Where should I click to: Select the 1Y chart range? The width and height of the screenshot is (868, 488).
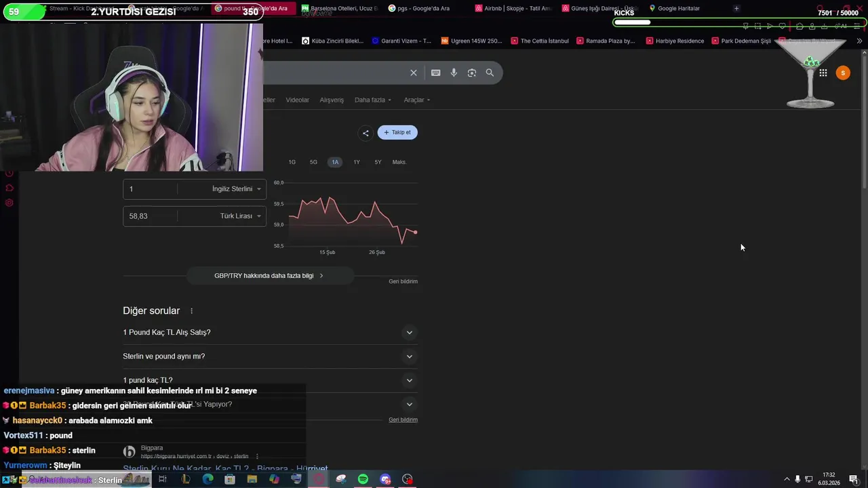[x=357, y=162]
